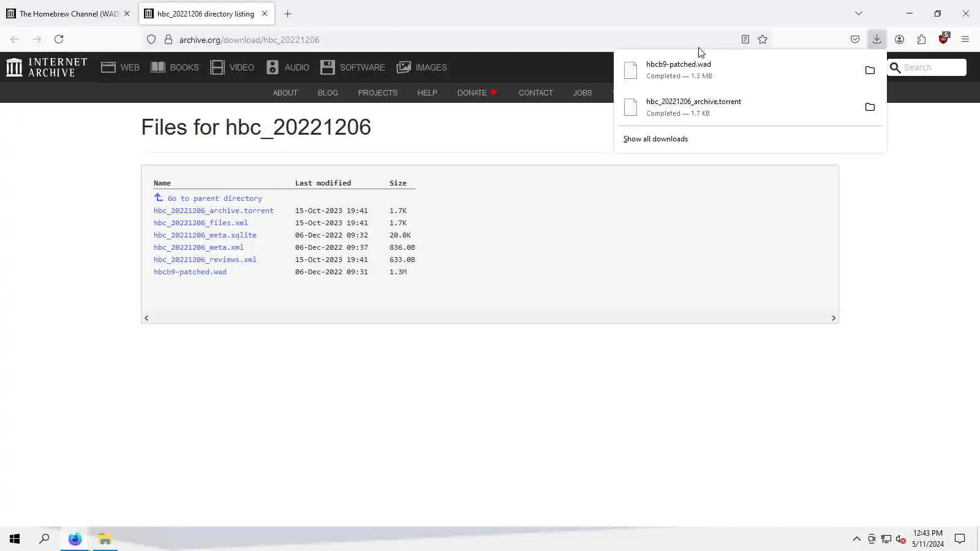The image size is (980, 551).
Task: Download hbcb9-patched.wad from file listing
Action: [x=190, y=272]
